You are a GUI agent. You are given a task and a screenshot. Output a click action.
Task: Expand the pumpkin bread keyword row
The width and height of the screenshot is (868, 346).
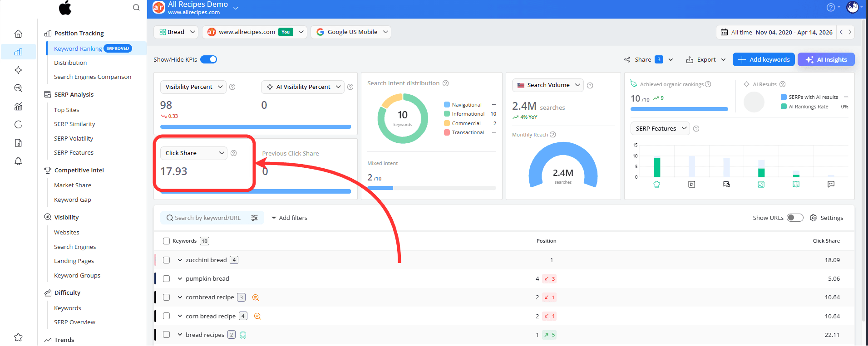coord(180,278)
